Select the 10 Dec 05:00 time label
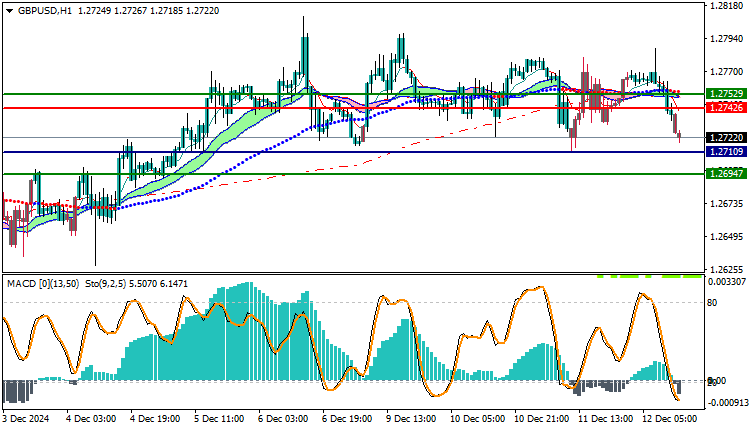750x430 pixels. pyautogui.click(x=477, y=419)
